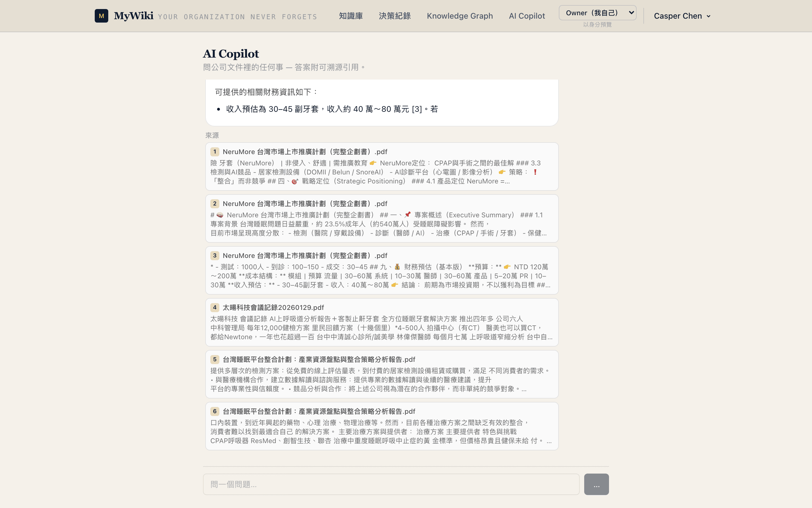Click the 收入預估為 30–45 副牙套 bullet
812x508 pixels.
tap(332, 109)
